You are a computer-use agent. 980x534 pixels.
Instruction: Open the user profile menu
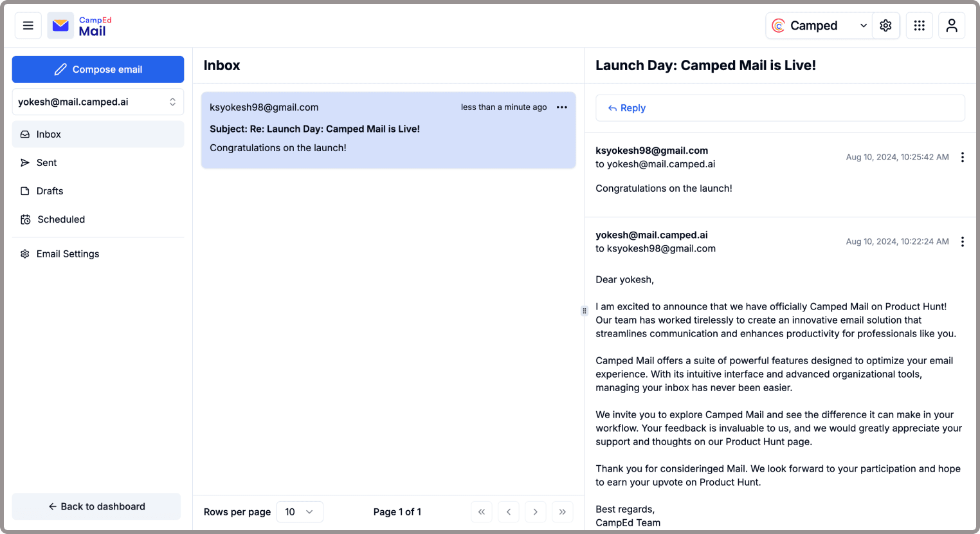(952, 26)
